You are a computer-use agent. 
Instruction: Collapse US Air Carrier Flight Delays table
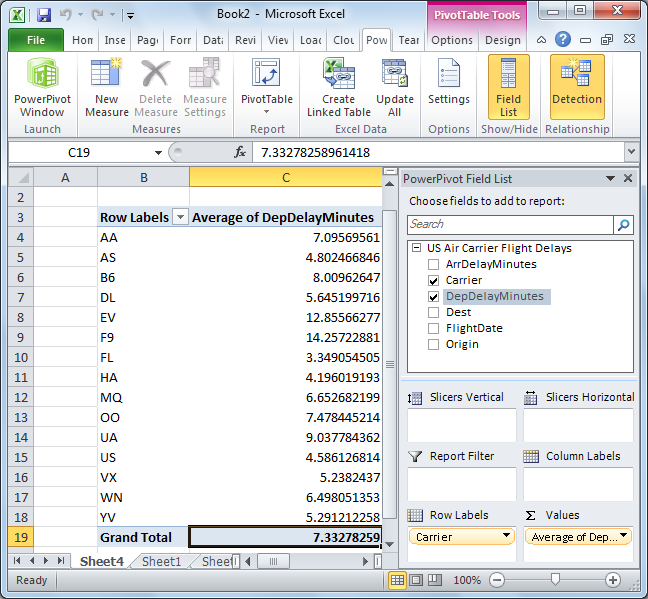(417, 248)
